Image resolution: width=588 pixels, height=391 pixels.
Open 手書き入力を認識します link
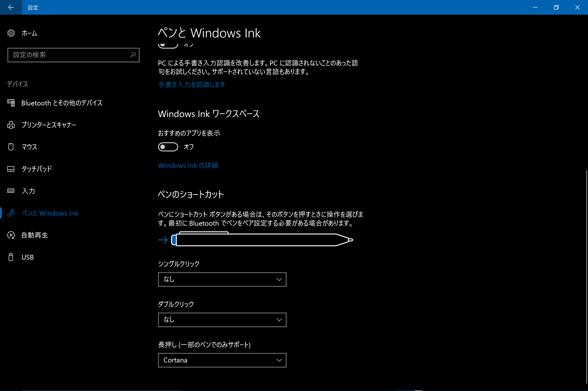coord(191,84)
